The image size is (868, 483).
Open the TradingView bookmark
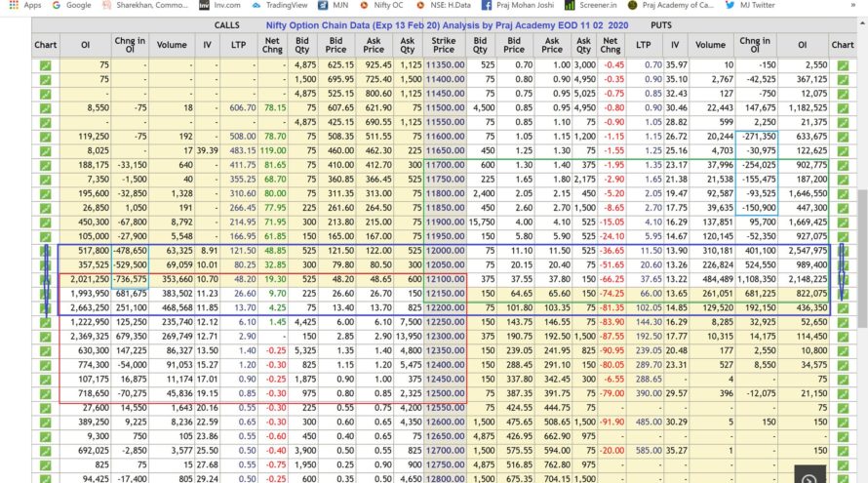point(280,5)
